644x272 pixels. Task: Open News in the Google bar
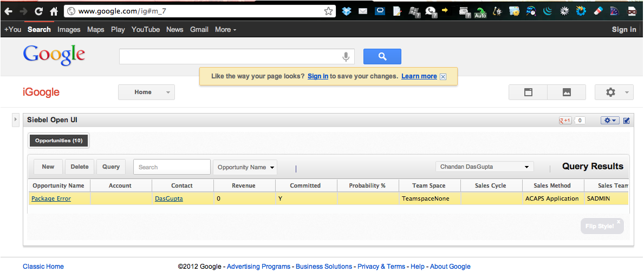tap(175, 30)
